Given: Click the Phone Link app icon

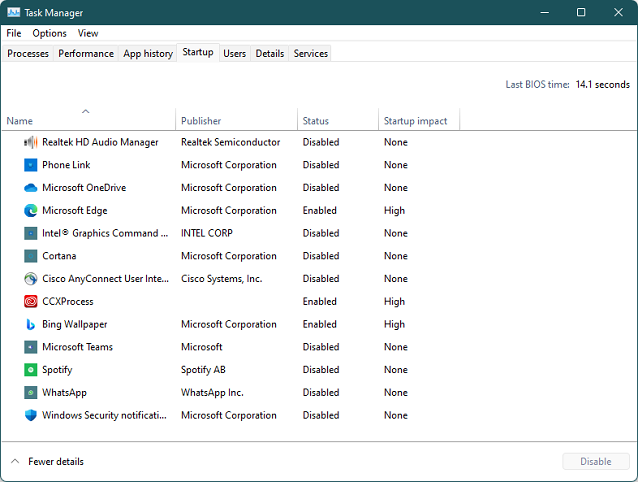Looking at the screenshot, I should coord(31,165).
